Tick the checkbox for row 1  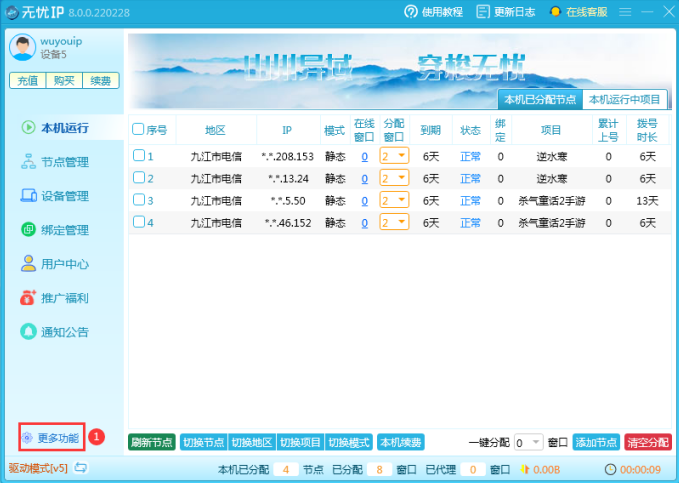point(139,156)
